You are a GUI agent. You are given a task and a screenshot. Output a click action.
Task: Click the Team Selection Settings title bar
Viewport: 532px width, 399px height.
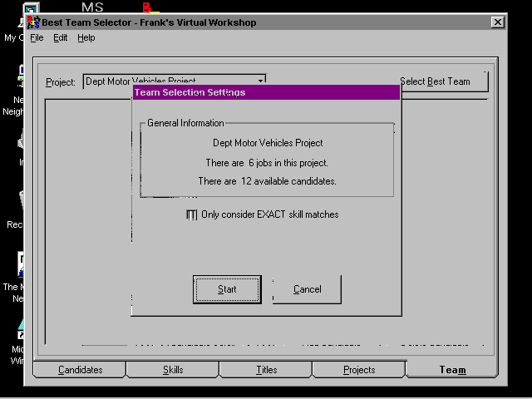[266, 93]
